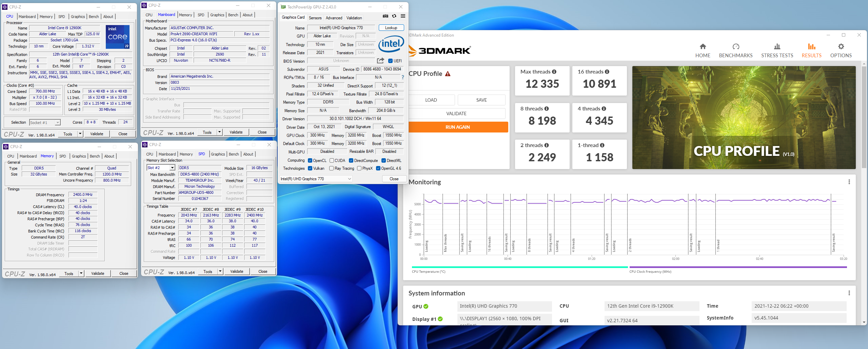The image size is (868, 349).
Task: Open the GPU-Z hamburger menu
Action: tap(403, 16)
